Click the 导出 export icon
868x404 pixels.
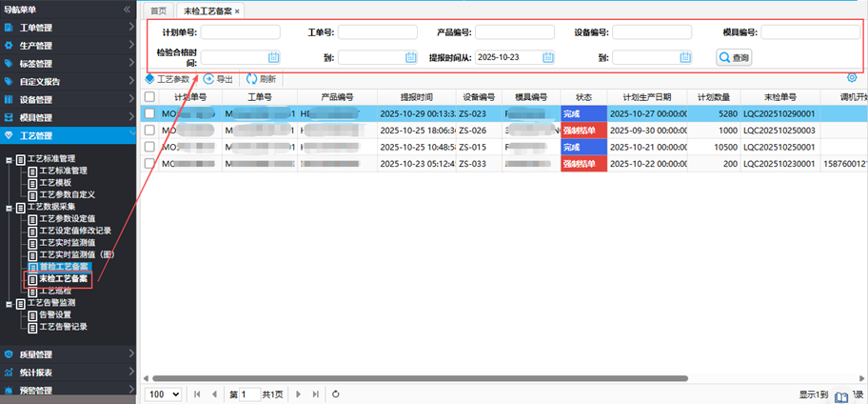208,79
